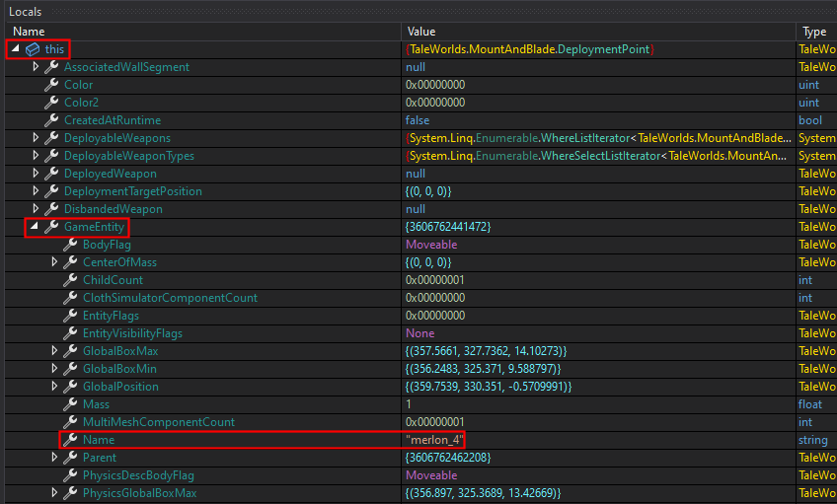
Task: Select the "merlon_4" Name value
Action: 434,440
